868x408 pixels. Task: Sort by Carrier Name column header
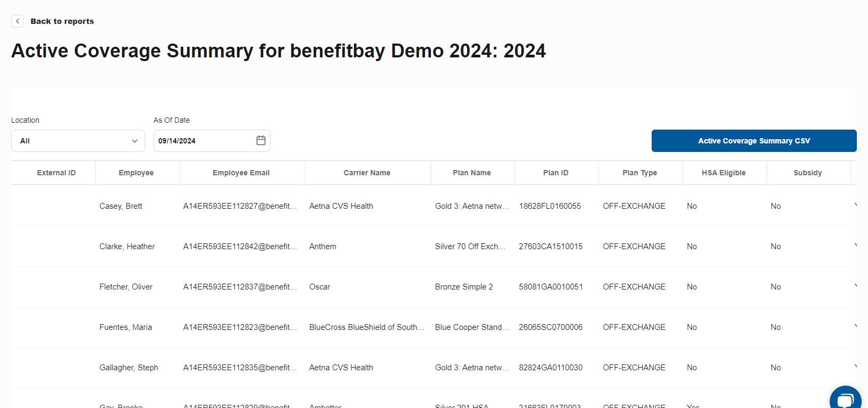[x=367, y=173]
